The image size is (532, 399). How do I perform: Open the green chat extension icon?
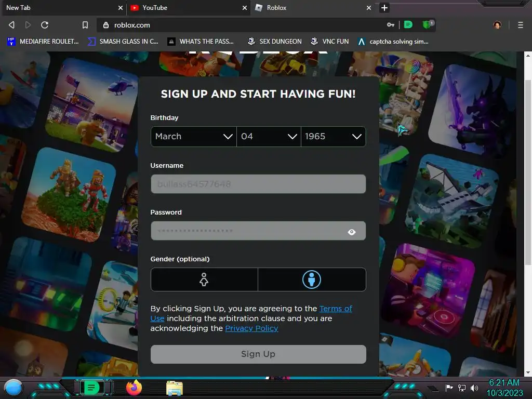[408, 25]
